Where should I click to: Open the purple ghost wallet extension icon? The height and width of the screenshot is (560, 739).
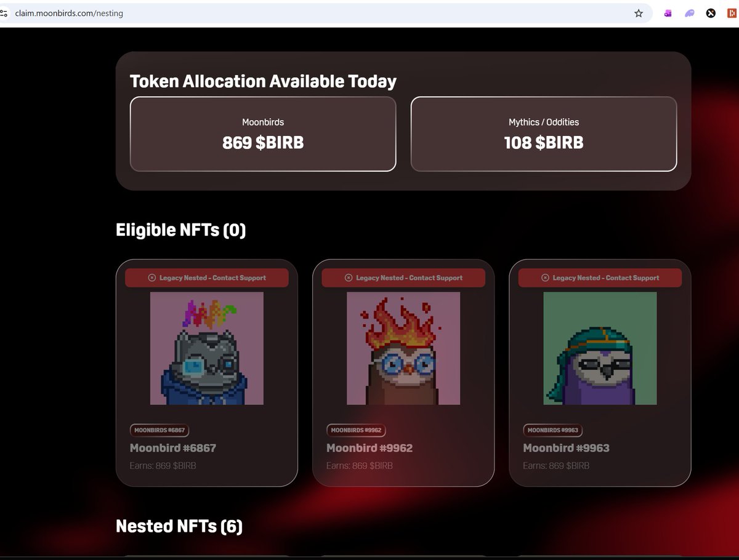point(690,13)
